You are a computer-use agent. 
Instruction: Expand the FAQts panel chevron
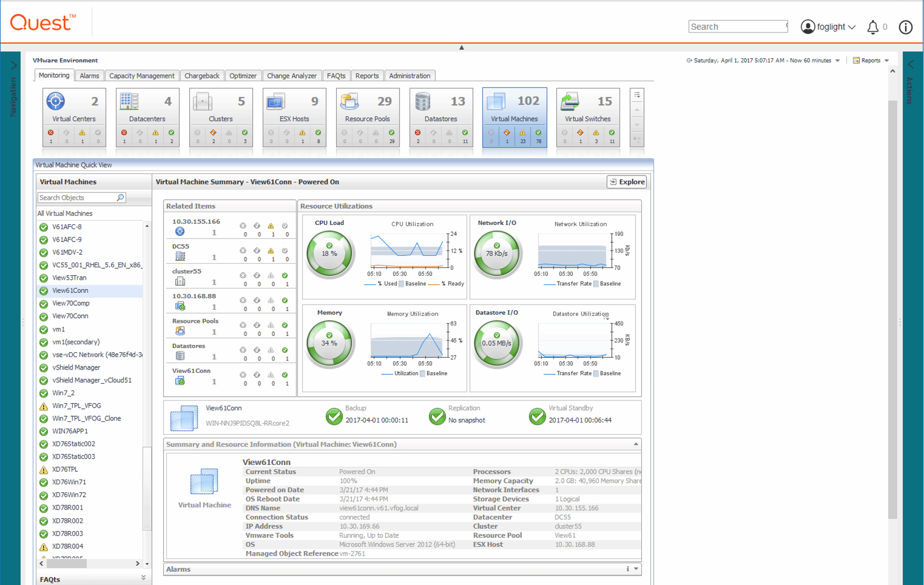coord(143,578)
